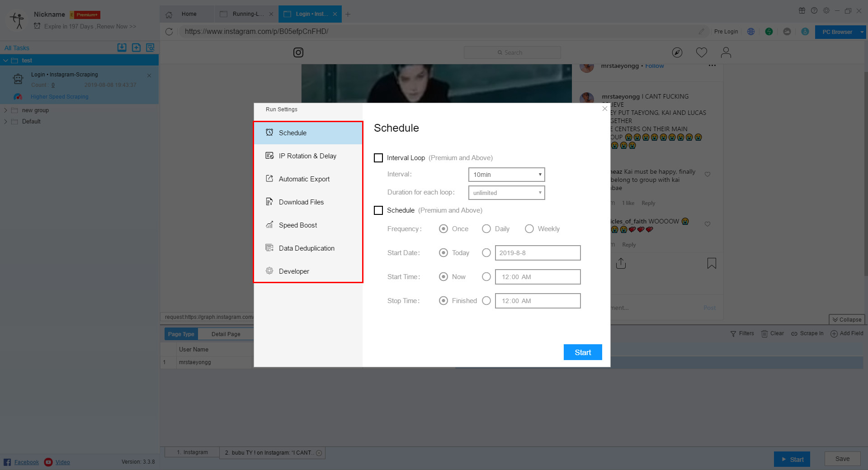Select Finished as stop time
Viewport: 868px width, 470px height.
click(x=443, y=301)
